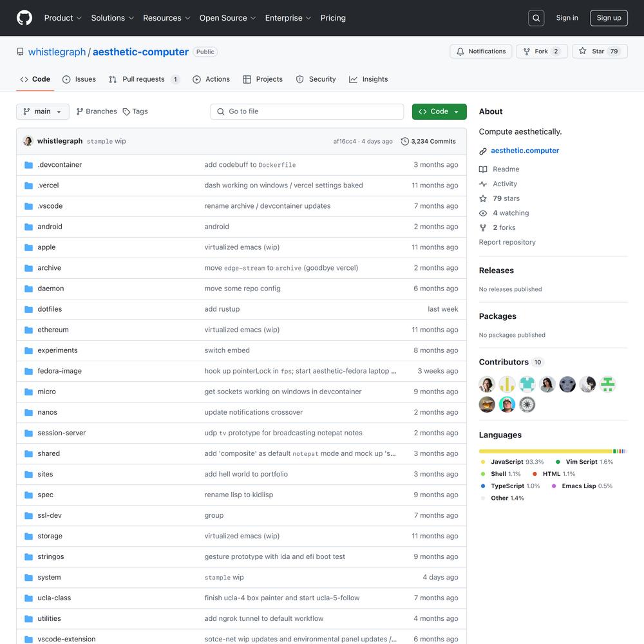Open the first contributor avatar

487,384
